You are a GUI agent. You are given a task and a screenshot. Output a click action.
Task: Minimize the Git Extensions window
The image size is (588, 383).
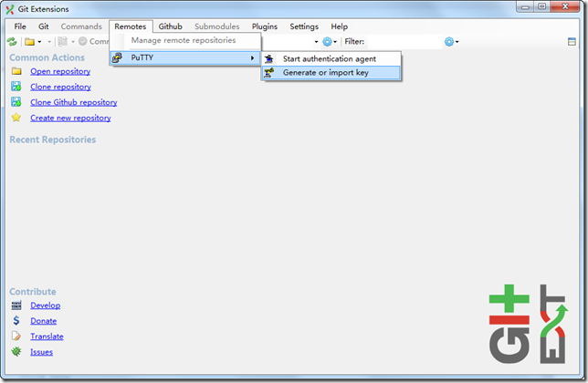(x=526, y=6)
